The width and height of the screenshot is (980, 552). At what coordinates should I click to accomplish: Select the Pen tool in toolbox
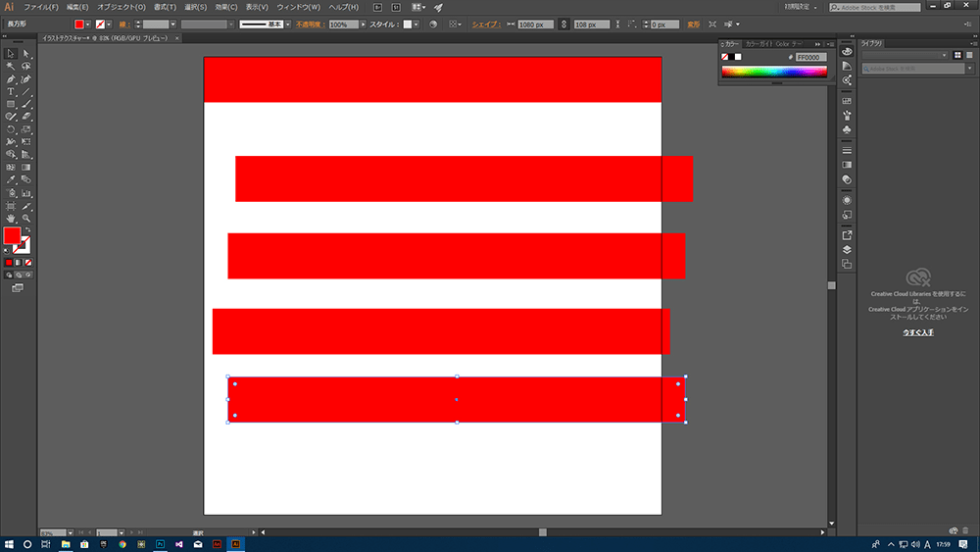pyautogui.click(x=11, y=79)
